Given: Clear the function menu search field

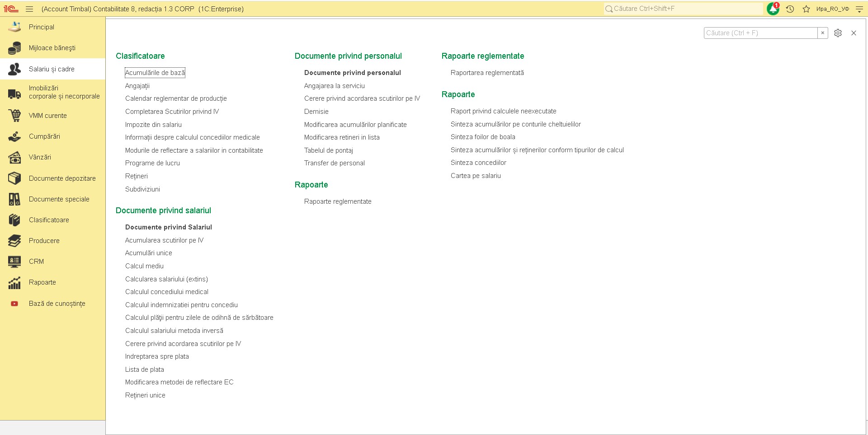Looking at the screenshot, I should (x=823, y=33).
